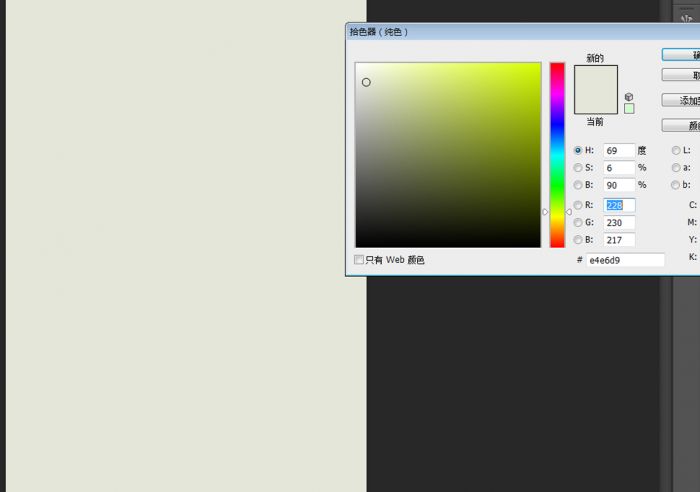
Task: Enable the 只有 Web 颜色 checkbox
Action: [359, 259]
